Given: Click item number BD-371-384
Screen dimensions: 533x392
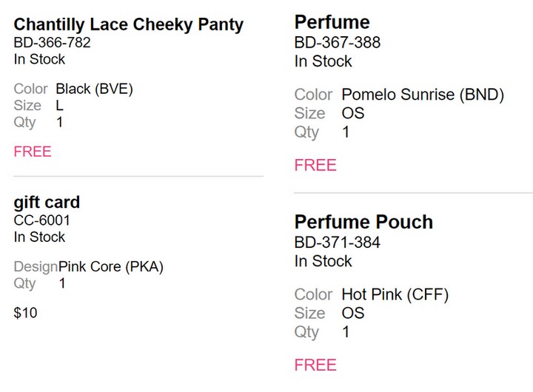Looking at the screenshot, I should click(x=338, y=243).
